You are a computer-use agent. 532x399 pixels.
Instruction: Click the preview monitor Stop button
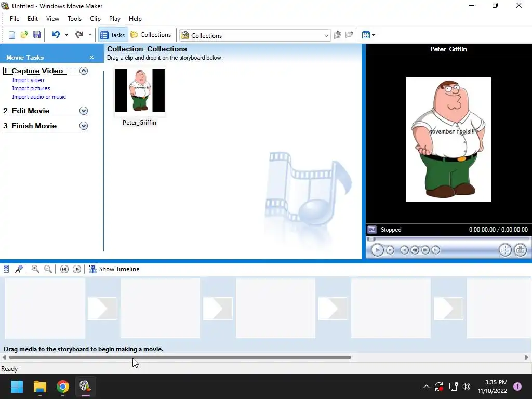point(390,250)
